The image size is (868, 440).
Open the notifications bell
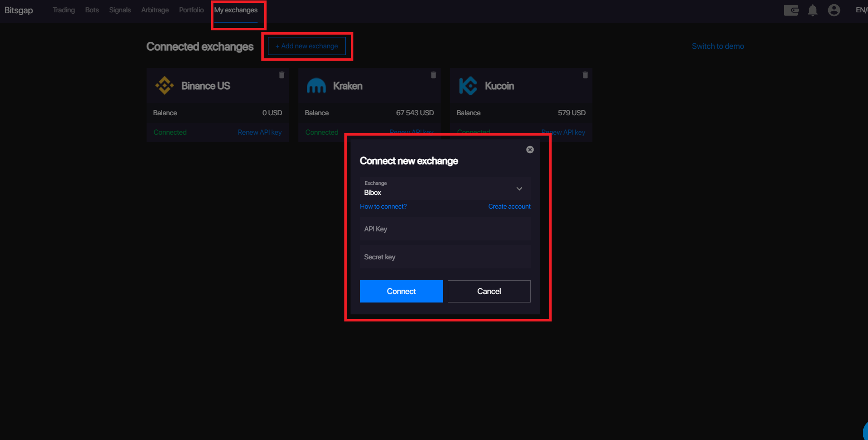813,10
